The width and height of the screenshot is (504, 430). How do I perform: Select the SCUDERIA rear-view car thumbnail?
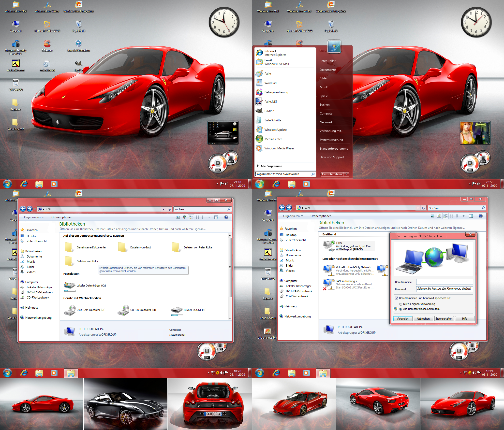(x=210, y=404)
